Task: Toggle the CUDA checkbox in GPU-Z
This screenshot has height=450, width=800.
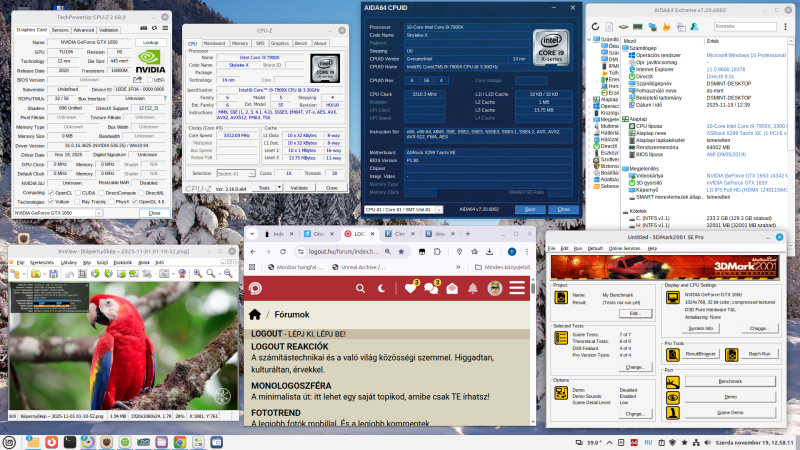Action: (78, 193)
